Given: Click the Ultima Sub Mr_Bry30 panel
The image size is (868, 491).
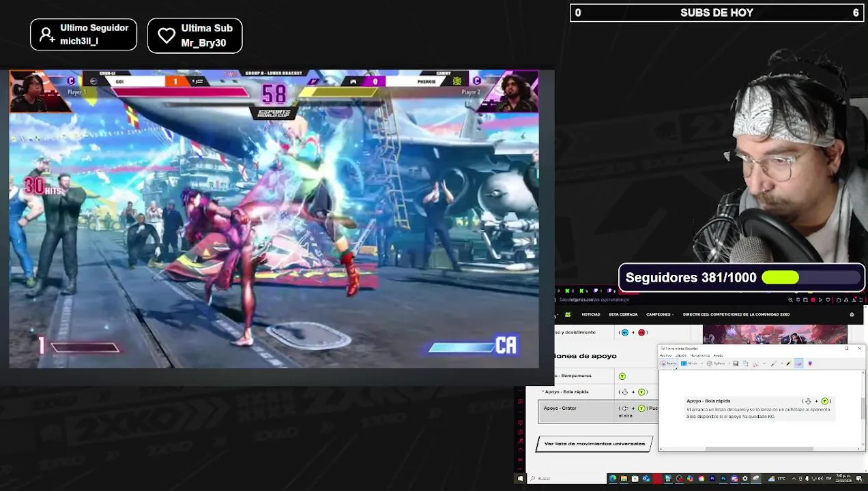Looking at the screenshot, I should pos(194,35).
